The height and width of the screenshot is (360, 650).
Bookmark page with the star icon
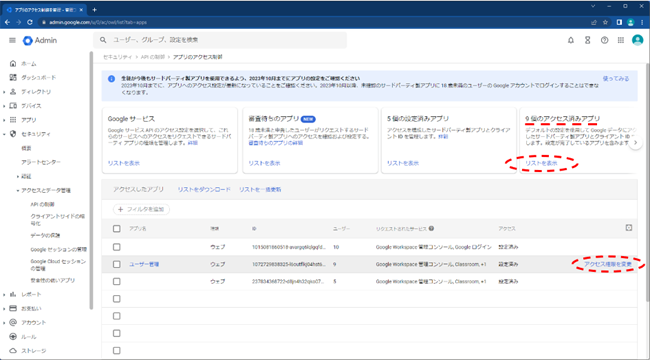click(606, 22)
